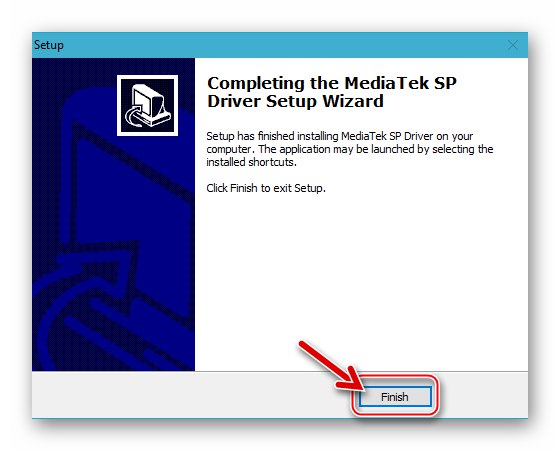
Task: Click the top dark-blue strip of the side banner
Action: 114,66
